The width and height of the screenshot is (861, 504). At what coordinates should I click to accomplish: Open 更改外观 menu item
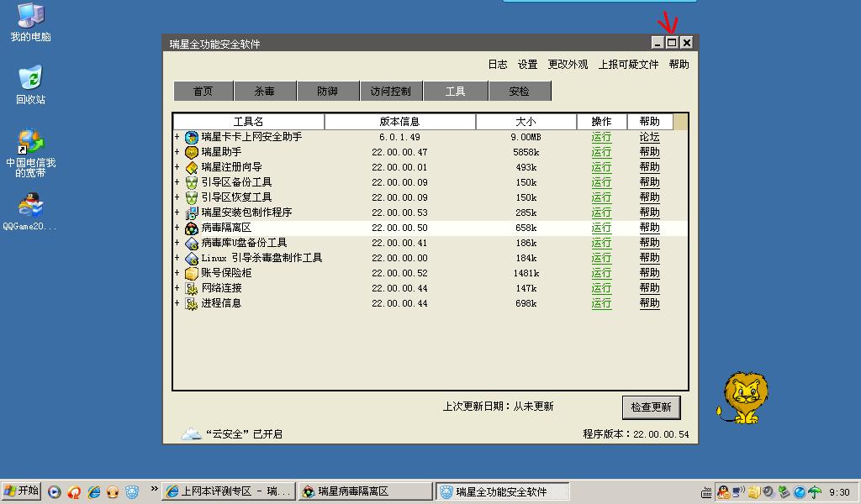click(568, 65)
